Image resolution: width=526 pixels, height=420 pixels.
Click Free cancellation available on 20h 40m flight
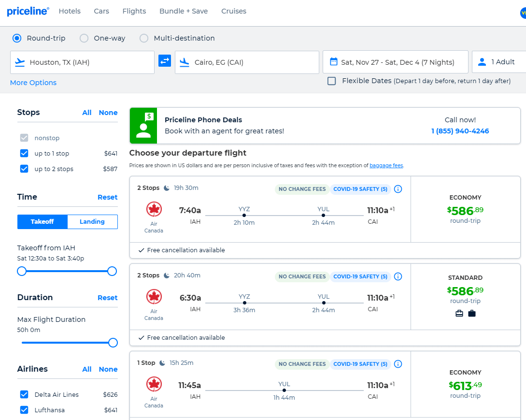pos(182,338)
